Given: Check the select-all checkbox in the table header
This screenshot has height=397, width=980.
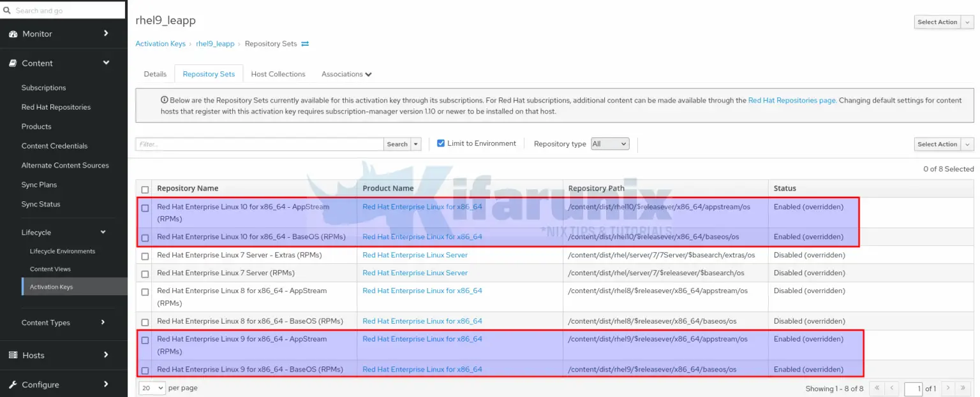Looking at the screenshot, I should [x=145, y=189].
